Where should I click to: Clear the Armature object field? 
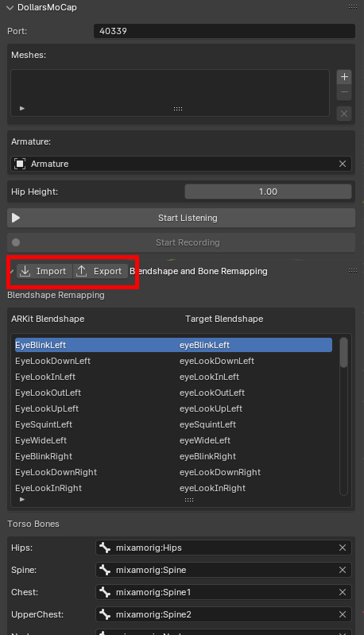pyautogui.click(x=343, y=164)
